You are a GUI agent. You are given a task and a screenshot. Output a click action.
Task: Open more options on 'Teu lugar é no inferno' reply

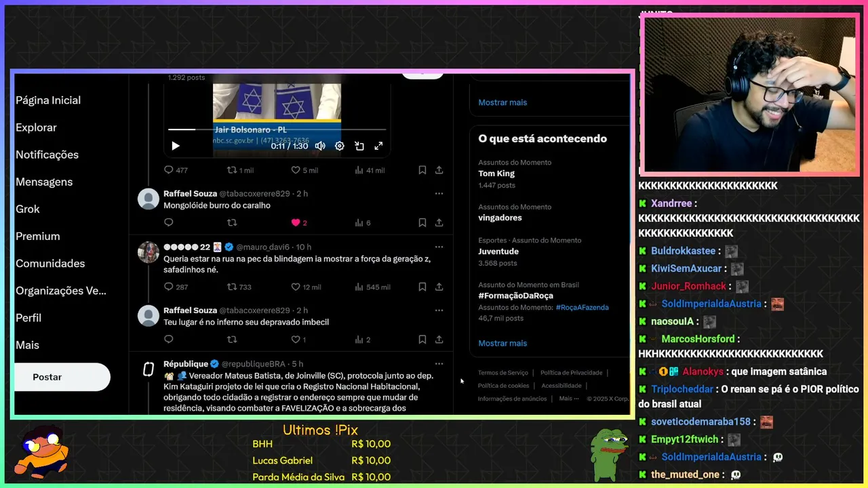tap(439, 310)
